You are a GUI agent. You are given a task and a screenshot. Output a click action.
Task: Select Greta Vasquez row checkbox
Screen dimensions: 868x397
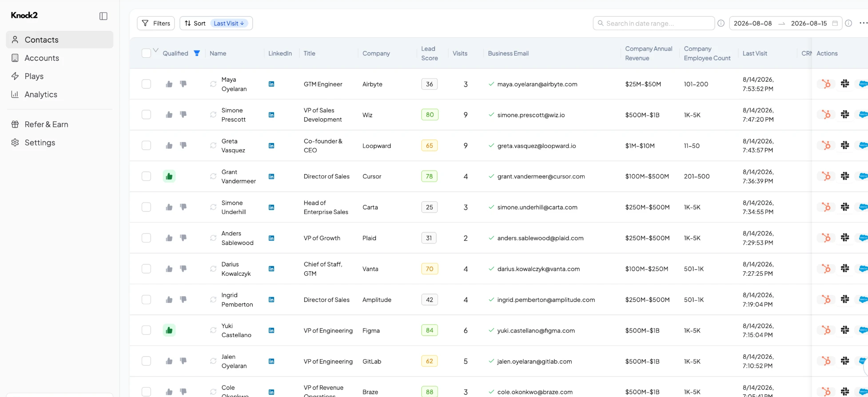tap(146, 145)
